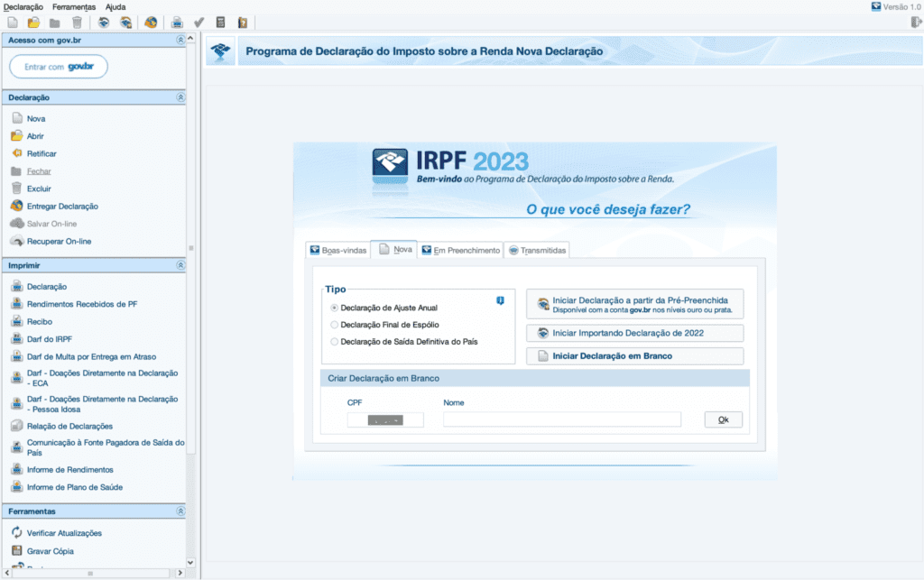This screenshot has height=580, width=924.
Task: Click Darf - Doações Pessoa Idosa entry
Action: point(103,404)
